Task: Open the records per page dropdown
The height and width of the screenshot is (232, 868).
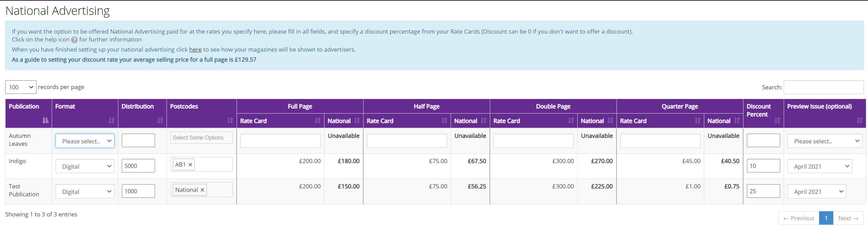Action: point(21,87)
